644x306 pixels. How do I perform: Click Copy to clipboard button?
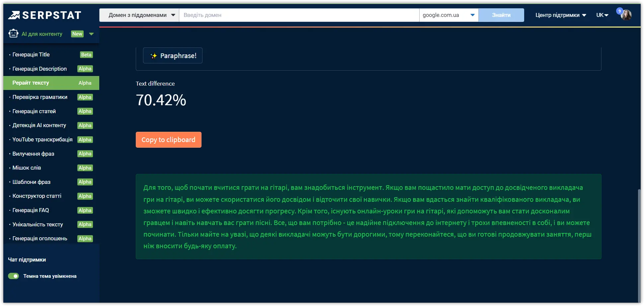coord(168,140)
